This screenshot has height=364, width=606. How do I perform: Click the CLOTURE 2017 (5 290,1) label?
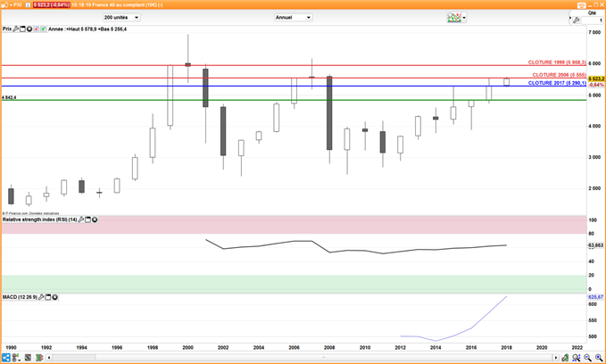click(557, 83)
